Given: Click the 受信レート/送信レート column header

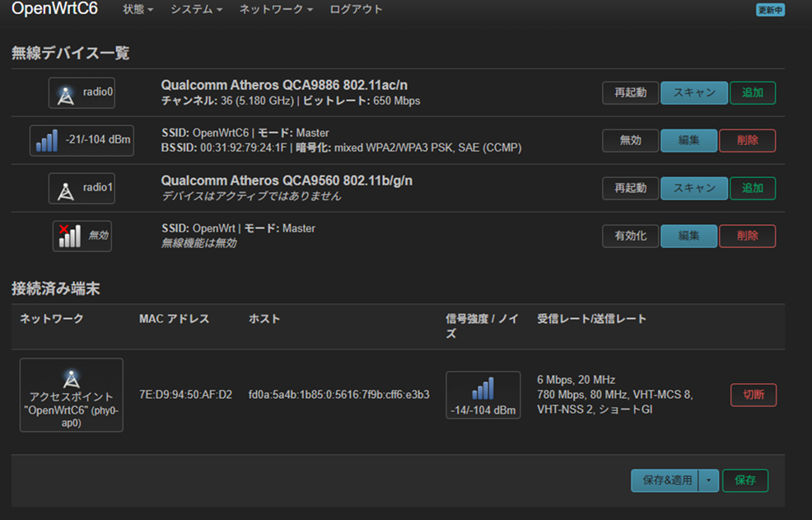Looking at the screenshot, I should (591, 319).
